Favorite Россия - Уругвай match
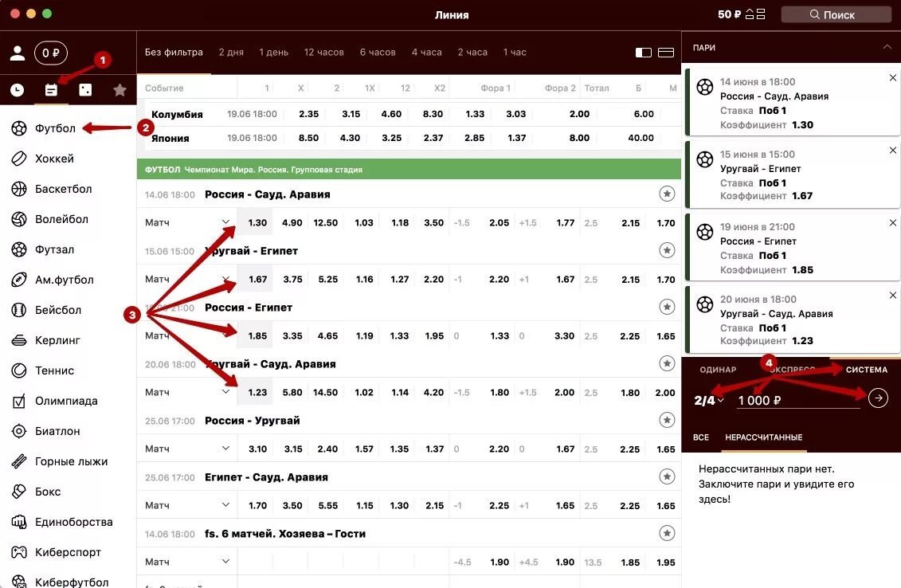 pos(667,420)
